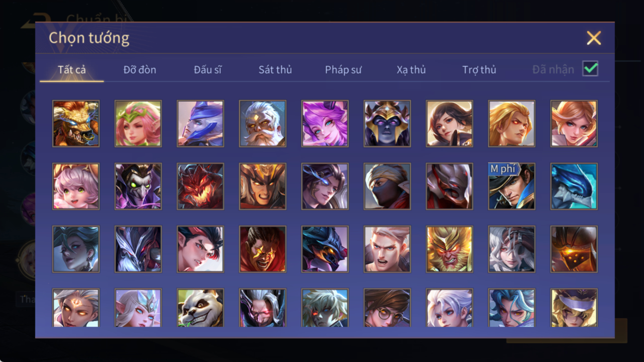
Task: Select the pink-haired hero with leaf crown
Action: 138,124
